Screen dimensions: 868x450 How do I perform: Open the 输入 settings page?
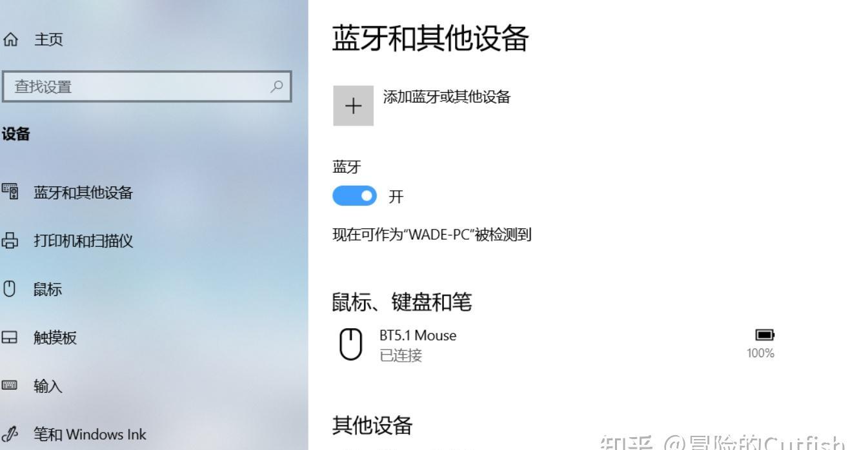point(48,386)
